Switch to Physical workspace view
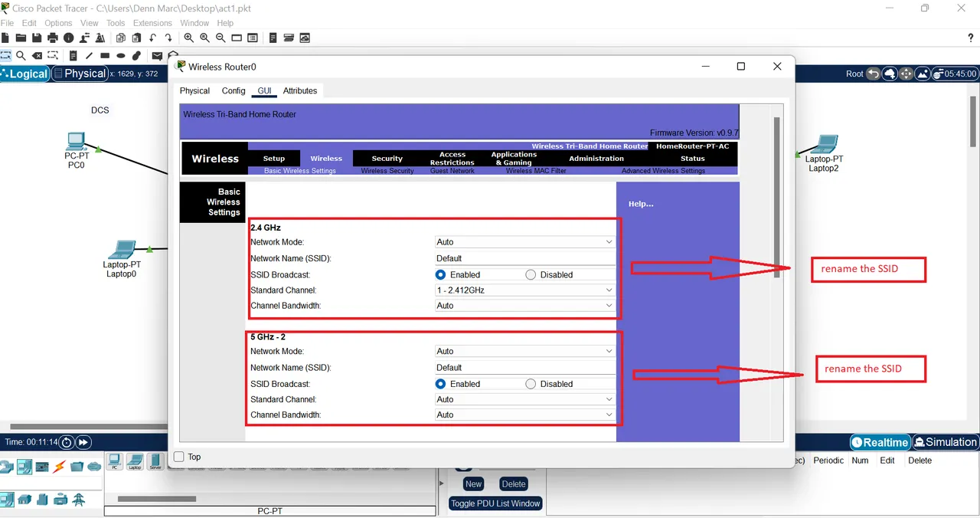The width and height of the screenshot is (980, 518). coord(80,74)
